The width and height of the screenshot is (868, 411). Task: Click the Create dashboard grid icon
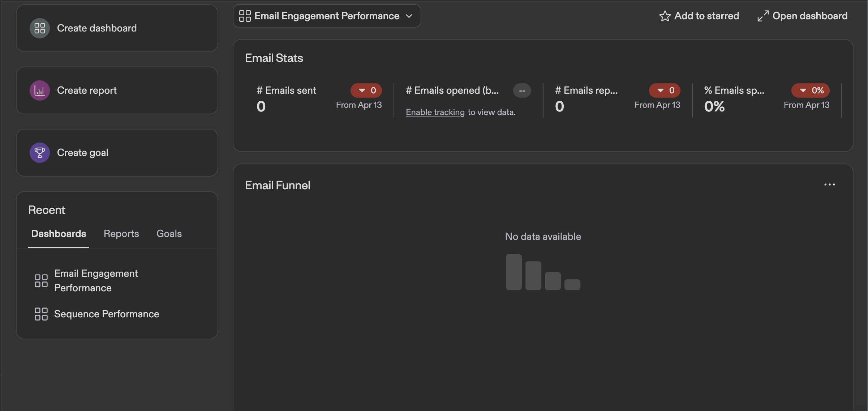click(x=40, y=28)
